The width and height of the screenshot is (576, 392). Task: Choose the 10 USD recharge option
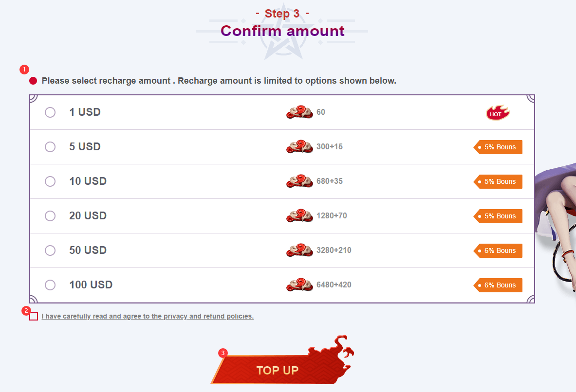(x=50, y=181)
